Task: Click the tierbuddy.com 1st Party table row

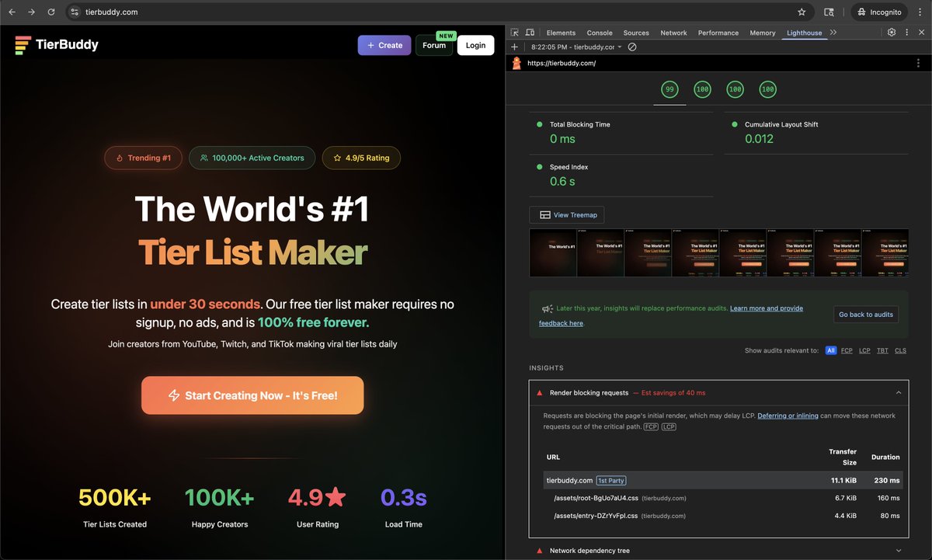Action: coord(724,480)
